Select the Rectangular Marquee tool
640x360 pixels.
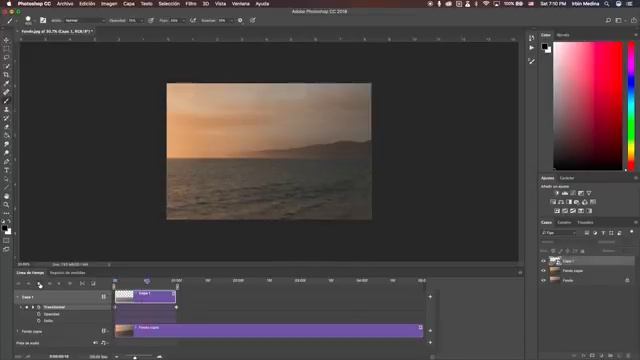click(x=6, y=49)
